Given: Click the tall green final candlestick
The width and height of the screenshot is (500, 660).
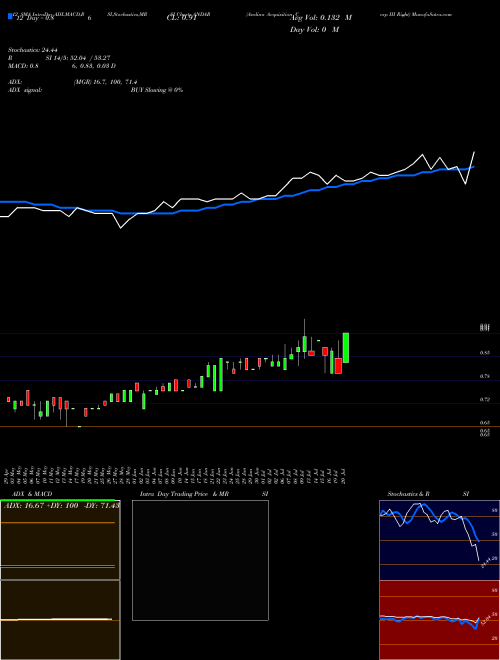Looking at the screenshot, I should click(346, 348).
